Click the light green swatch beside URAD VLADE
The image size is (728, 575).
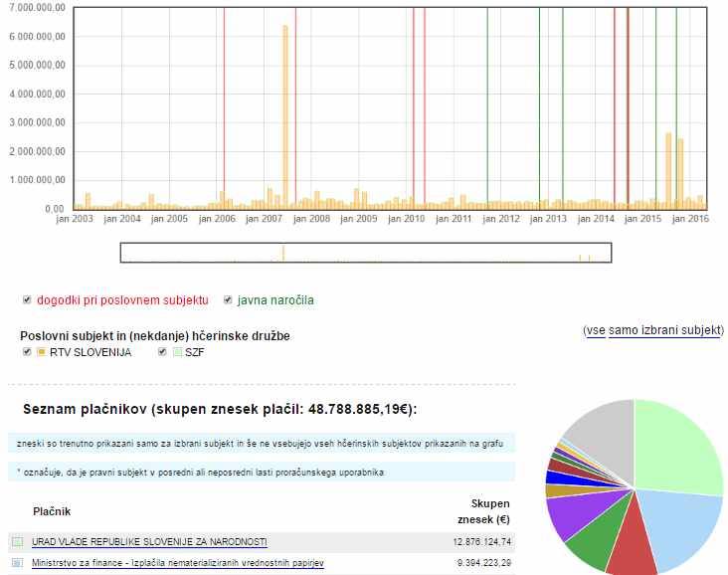(18, 541)
